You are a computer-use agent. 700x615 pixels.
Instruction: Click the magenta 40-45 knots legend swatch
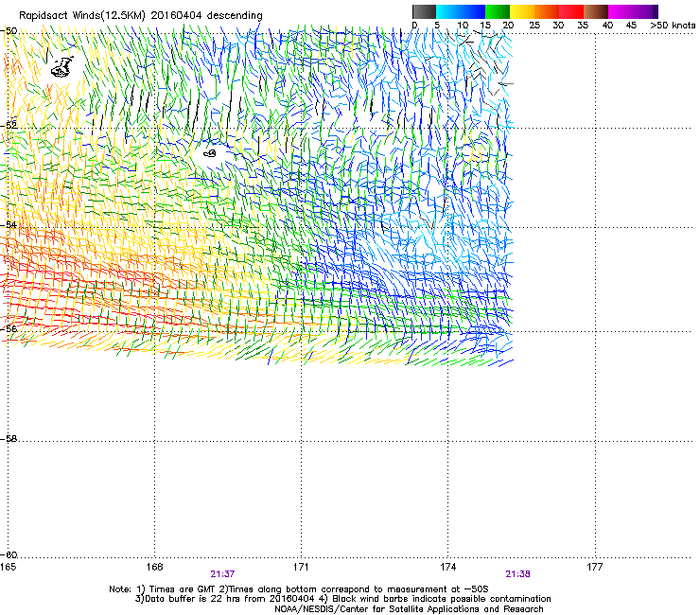pyautogui.click(x=621, y=11)
